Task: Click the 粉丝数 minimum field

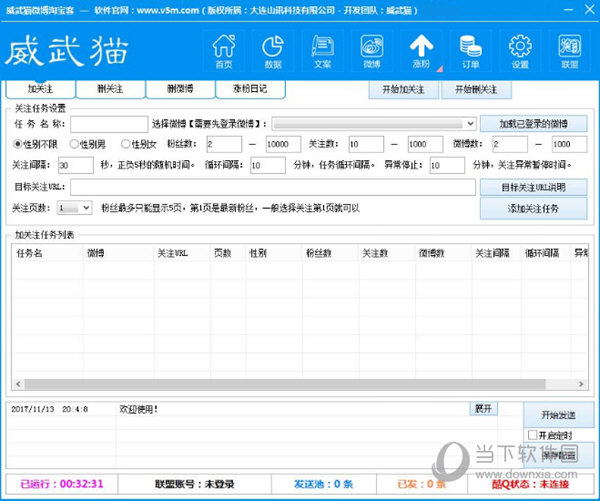Action: [224, 144]
